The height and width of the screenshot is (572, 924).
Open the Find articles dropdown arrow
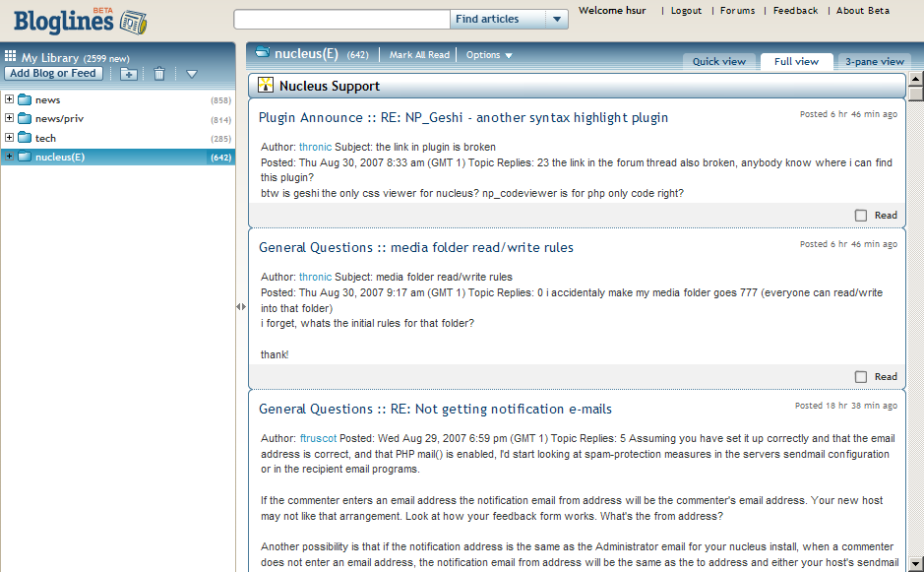pos(557,20)
